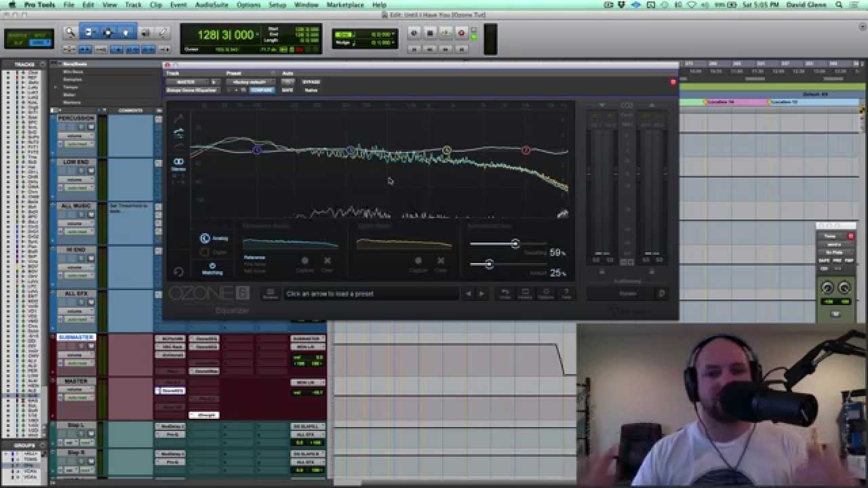
Task: Open the Ozone Options gear
Action: tap(546, 293)
